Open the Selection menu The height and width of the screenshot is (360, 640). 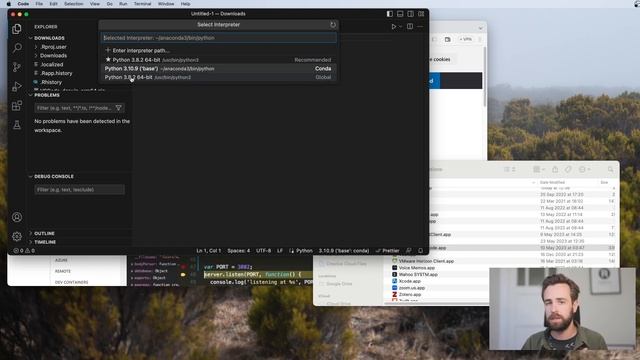click(x=73, y=4)
